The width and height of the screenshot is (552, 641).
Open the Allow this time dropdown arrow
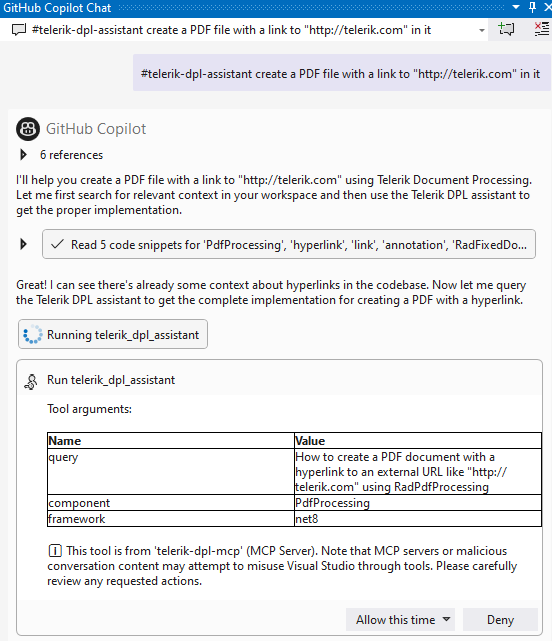(x=447, y=619)
